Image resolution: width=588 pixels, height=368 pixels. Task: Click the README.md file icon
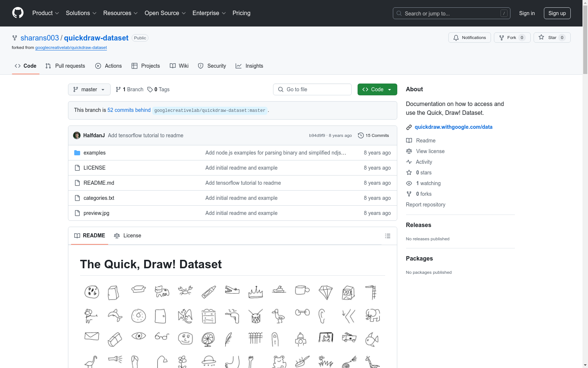click(x=77, y=183)
